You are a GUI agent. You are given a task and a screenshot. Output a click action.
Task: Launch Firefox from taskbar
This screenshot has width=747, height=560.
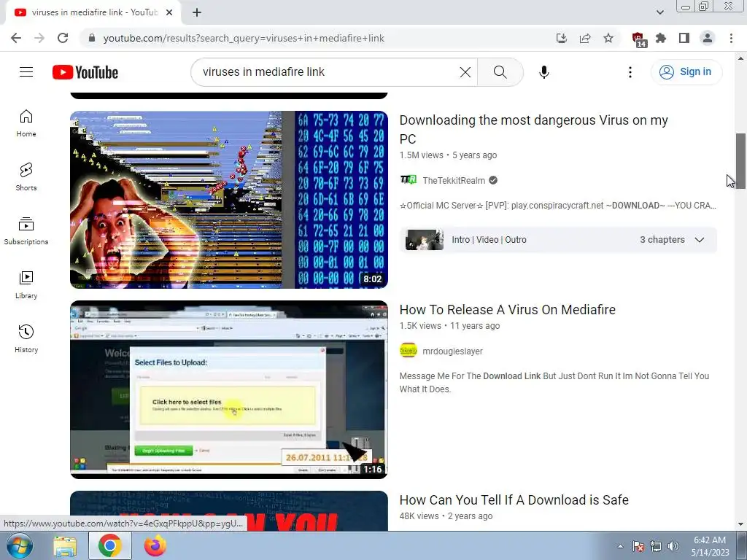pyautogui.click(x=155, y=545)
